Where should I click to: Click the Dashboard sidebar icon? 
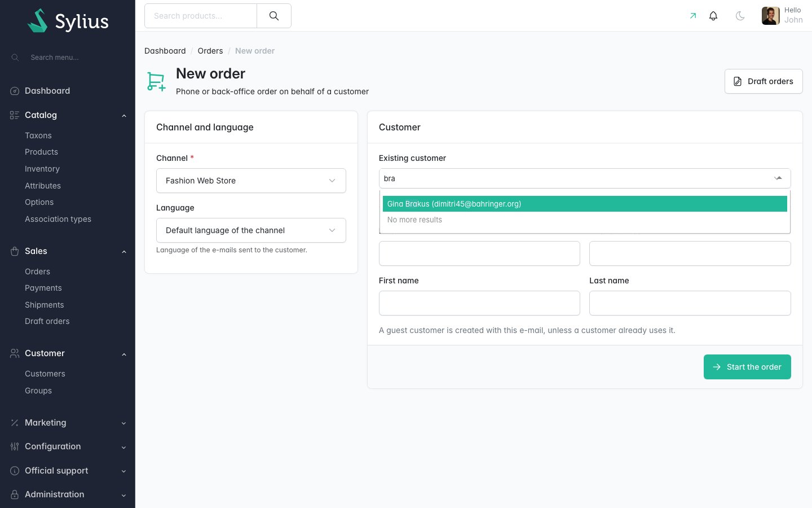tap(15, 91)
